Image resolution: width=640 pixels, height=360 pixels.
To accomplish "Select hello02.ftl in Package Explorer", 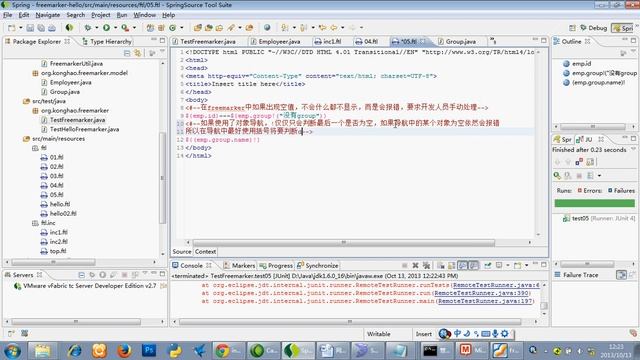I will 63,213.
